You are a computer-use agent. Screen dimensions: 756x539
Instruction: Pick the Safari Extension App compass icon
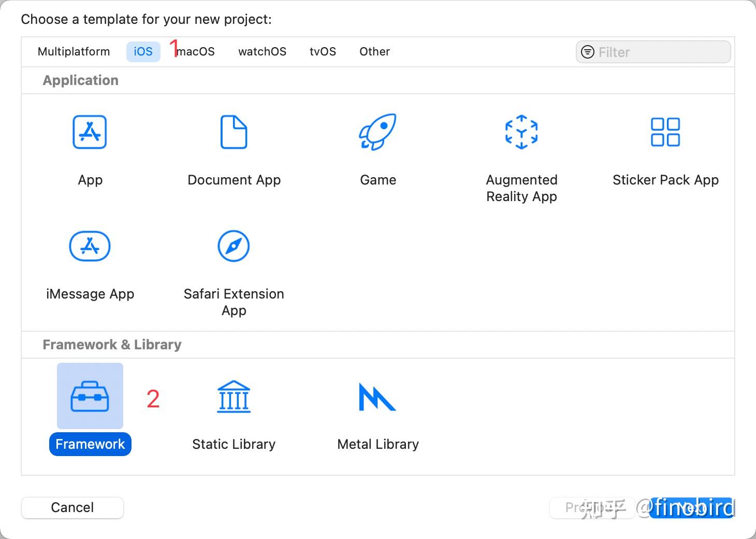click(234, 246)
